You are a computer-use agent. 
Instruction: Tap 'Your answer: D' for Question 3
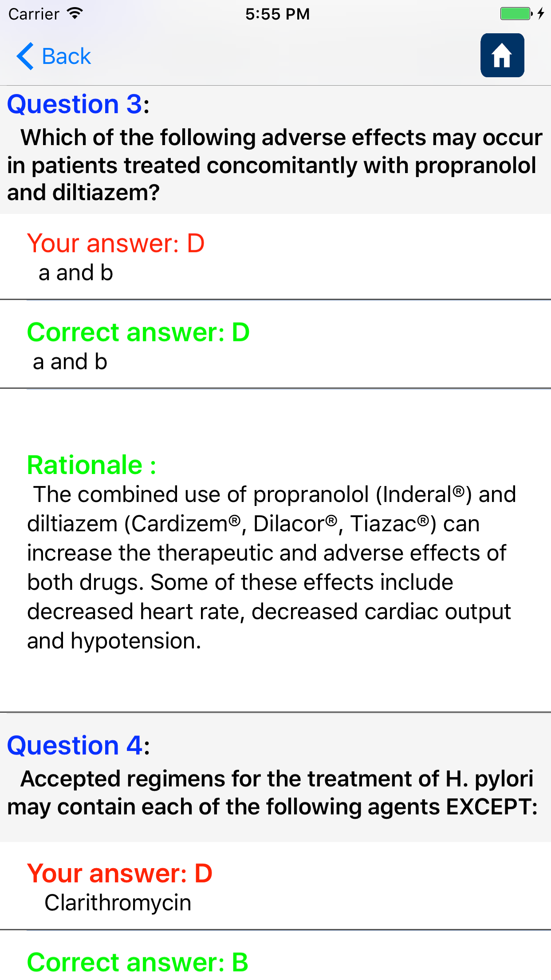(116, 243)
